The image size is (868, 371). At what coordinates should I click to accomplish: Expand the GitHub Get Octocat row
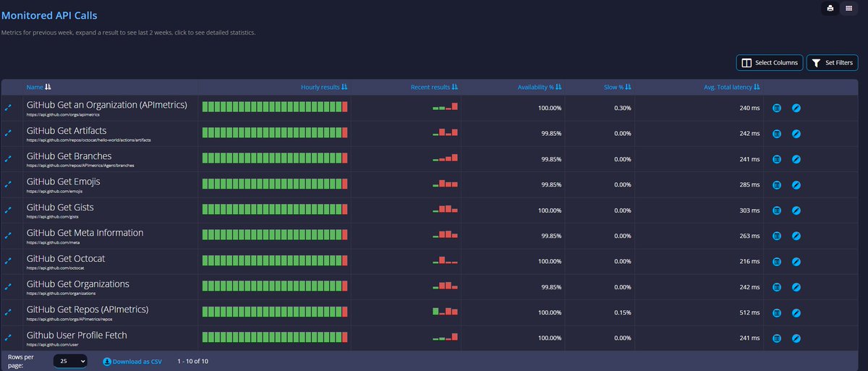[9, 261]
